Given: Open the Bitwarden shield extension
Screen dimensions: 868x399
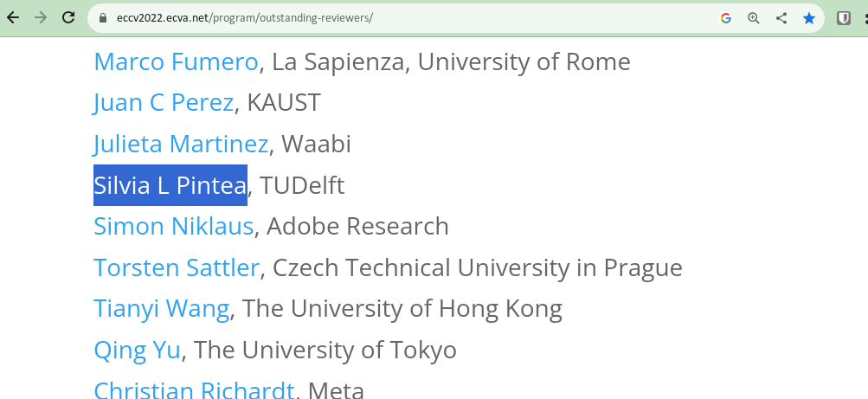Looking at the screenshot, I should (x=843, y=18).
